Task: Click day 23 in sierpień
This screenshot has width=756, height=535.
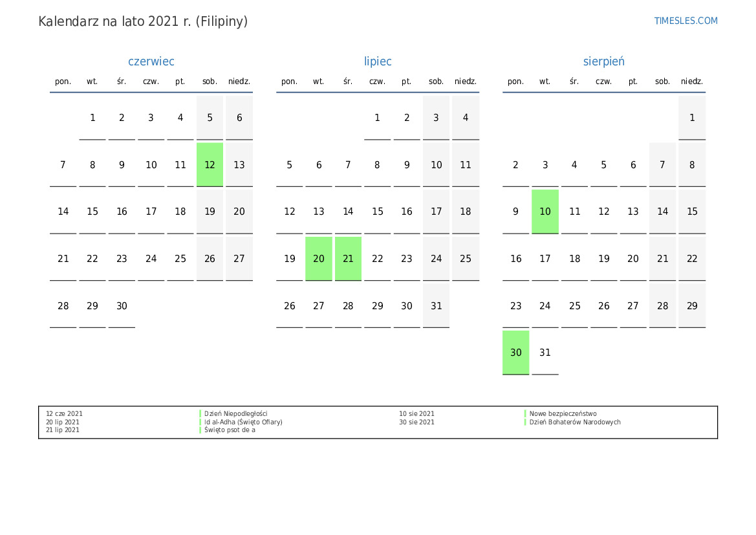Action: click(x=516, y=306)
